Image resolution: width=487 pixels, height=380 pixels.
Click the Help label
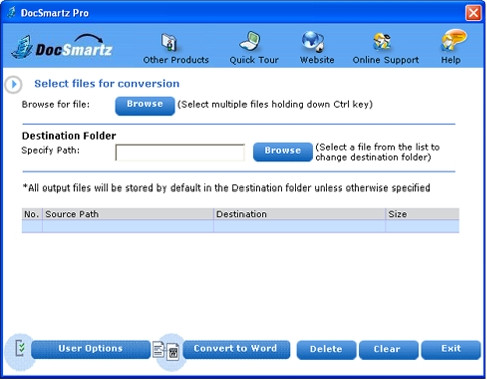451,60
